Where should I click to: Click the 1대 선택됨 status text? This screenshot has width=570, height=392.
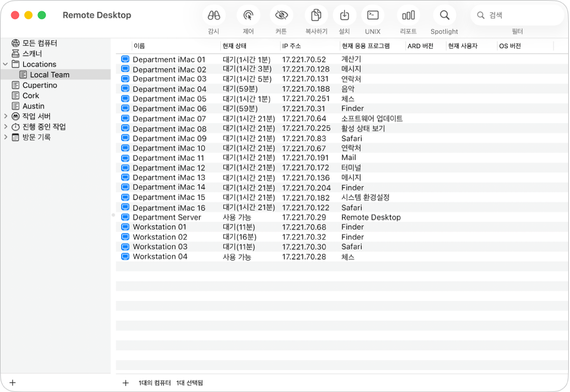pos(189,382)
